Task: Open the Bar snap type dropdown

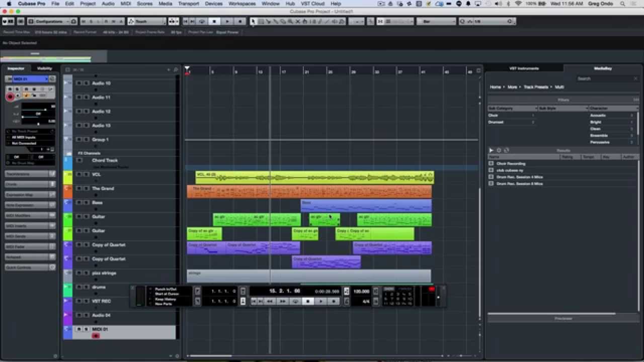Action: tap(436, 22)
